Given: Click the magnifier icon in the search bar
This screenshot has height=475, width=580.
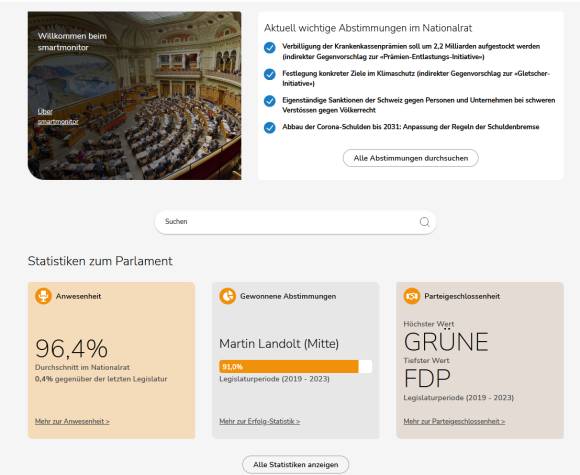Looking at the screenshot, I should coord(425,222).
